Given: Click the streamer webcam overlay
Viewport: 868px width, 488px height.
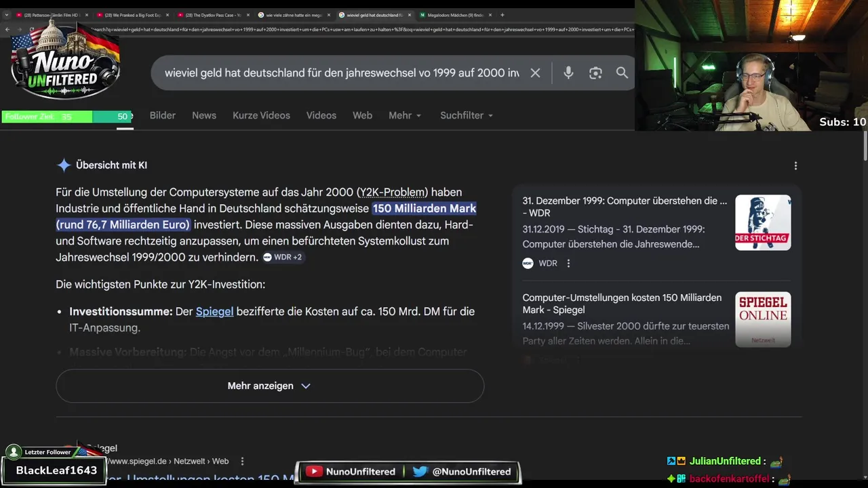Looking at the screenshot, I should tap(751, 65).
